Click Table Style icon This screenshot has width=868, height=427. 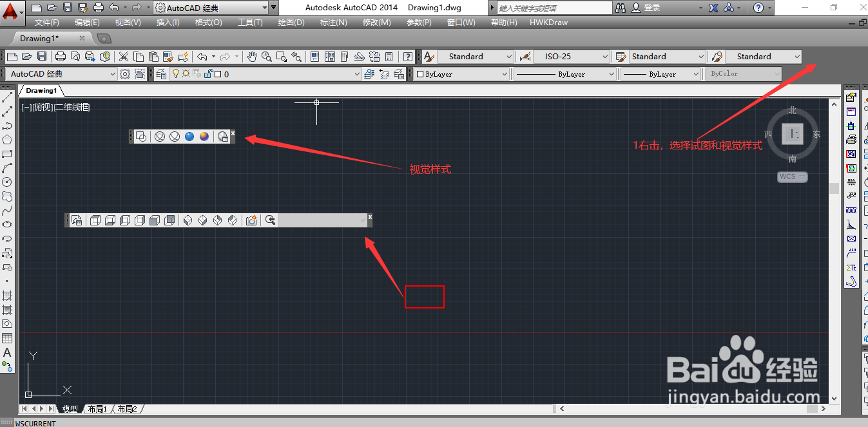pyautogui.click(x=621, y=57)
